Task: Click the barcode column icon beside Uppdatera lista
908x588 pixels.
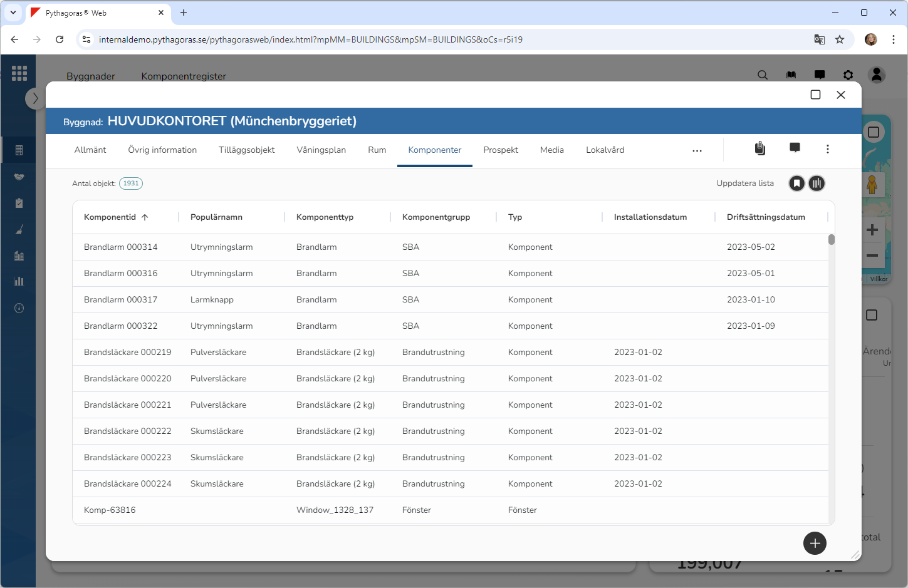Action: point(817,183)
